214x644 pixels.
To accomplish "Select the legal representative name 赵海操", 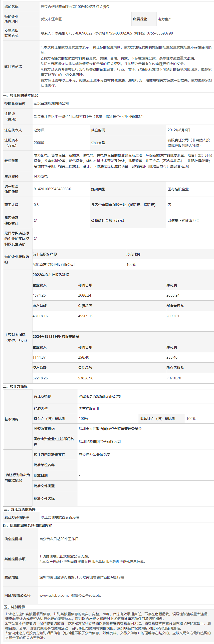I will 39,130.
